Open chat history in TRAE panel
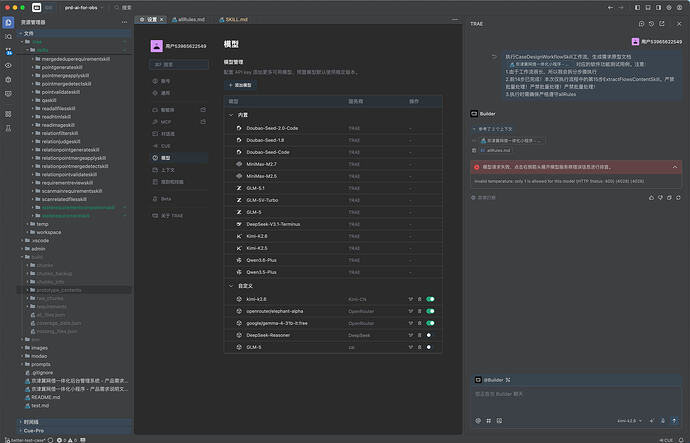 pyautogui.click(x=651, y=24)
